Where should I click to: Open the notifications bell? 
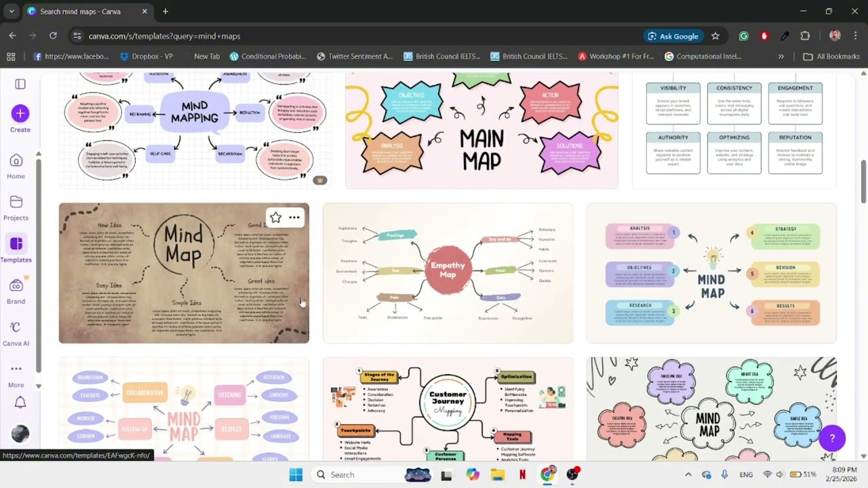coord(20,403)
